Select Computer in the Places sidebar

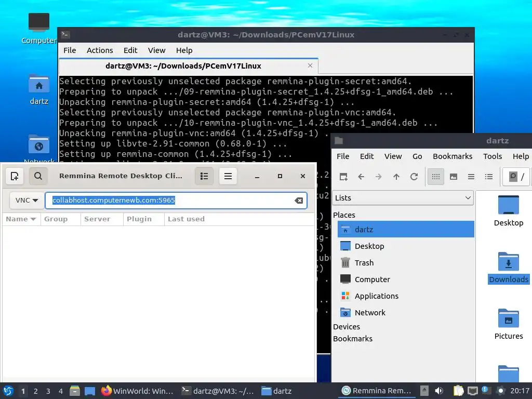point(406,279)
